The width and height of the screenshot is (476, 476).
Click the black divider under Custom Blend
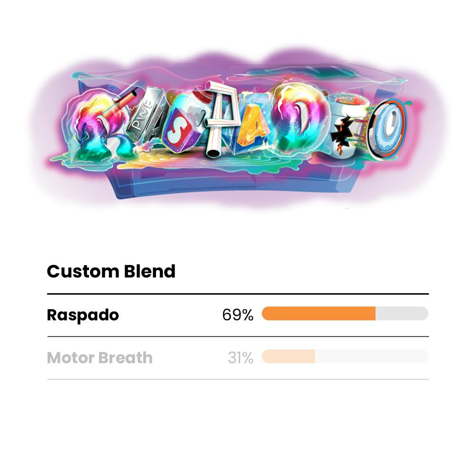click(238, 294)
